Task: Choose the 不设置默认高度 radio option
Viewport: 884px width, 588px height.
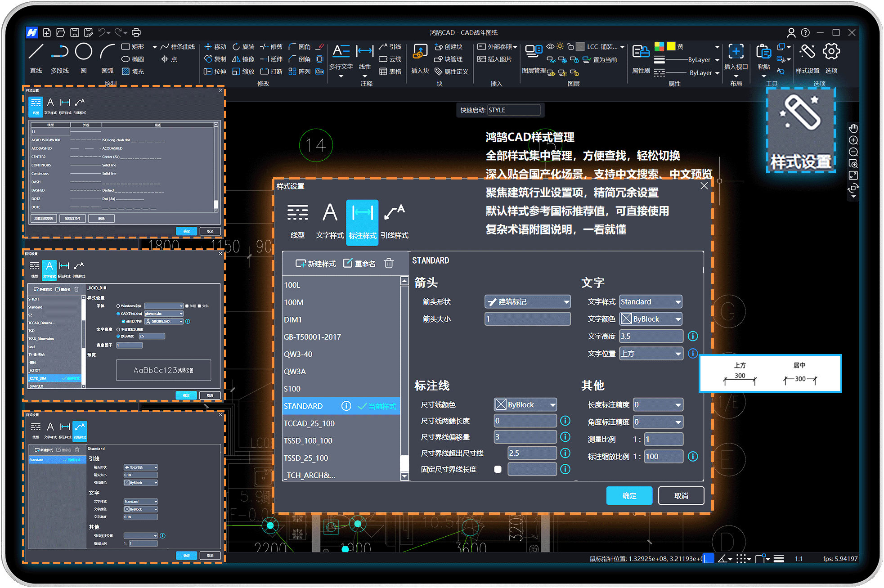Action: [118, 329]
